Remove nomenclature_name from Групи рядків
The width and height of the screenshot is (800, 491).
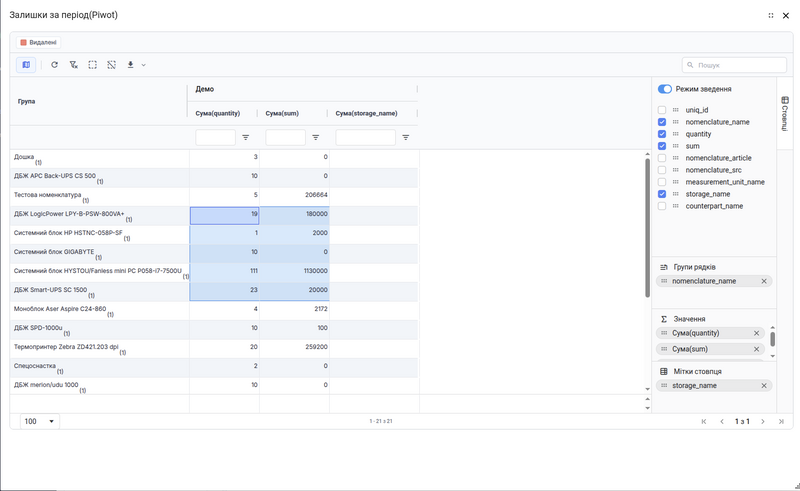(x=764, y=281)
